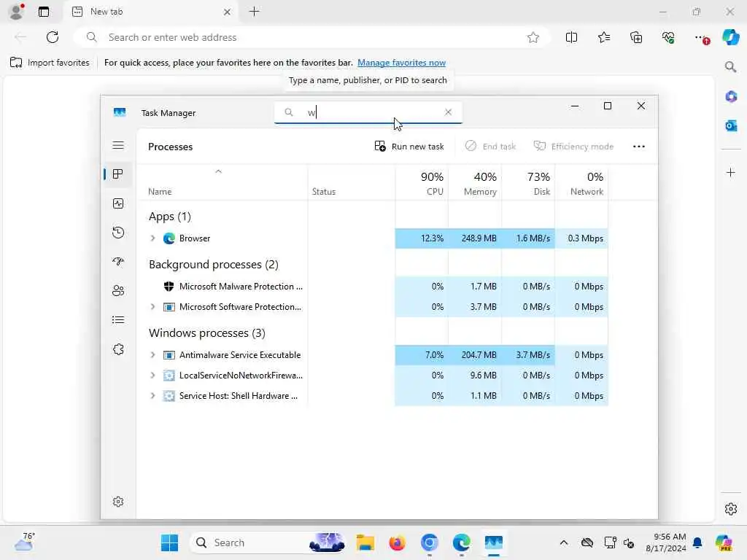The height and width of the screenshot is (560, 747).
Task: Open Edge tab actions menu icon
Action: 43,12
